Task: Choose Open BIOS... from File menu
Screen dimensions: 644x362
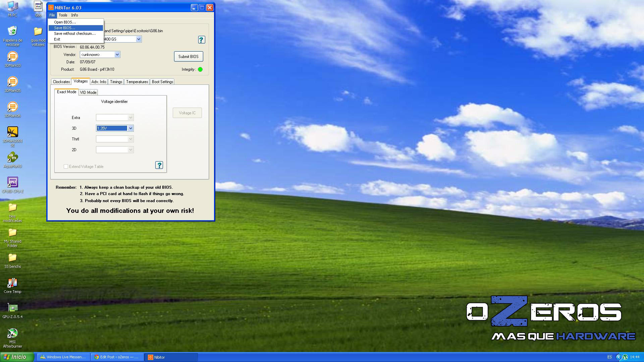Action: pos(76,22)
